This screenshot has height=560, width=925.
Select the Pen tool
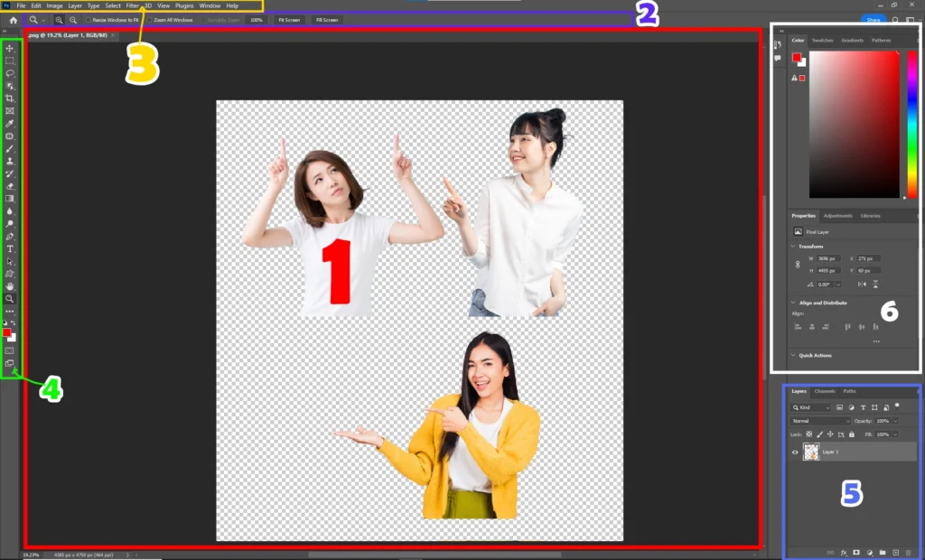coord(9,237)
